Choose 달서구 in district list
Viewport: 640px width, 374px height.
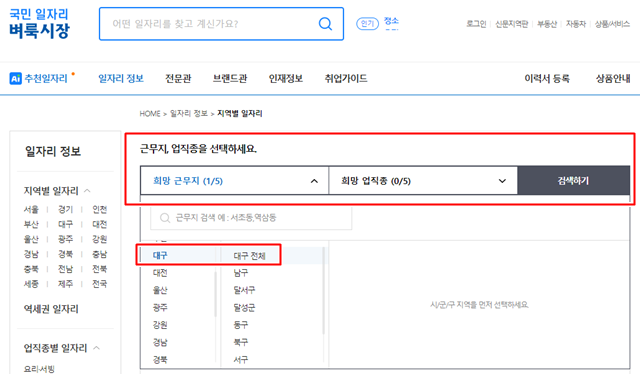[x=244, y=290]
